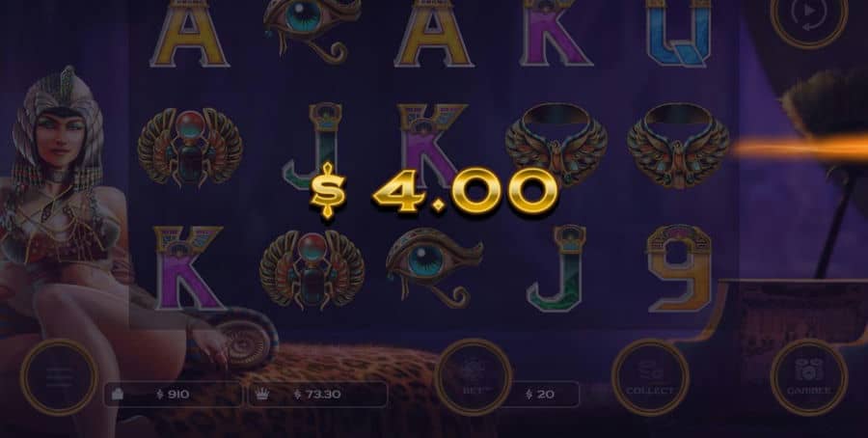Screen dimensions: 868x438
Task: Click the winged necklace on fourth reel
Action: pos(556,144)
